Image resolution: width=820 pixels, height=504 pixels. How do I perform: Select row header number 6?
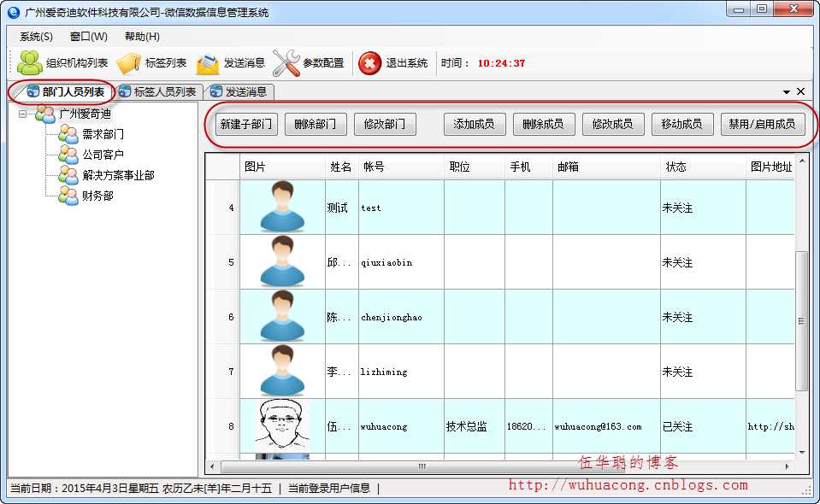pyautogui.click(x=223, y=317)
